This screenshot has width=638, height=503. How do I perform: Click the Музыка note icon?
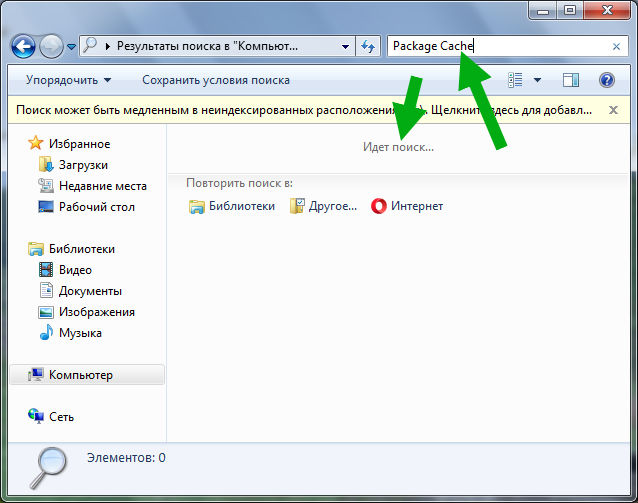point(46,332)
